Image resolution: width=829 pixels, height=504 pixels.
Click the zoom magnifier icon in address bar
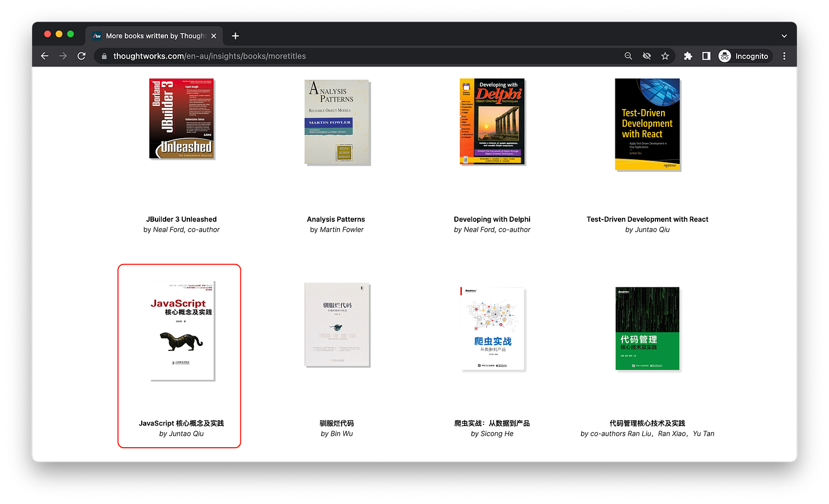tap(628, 56)
